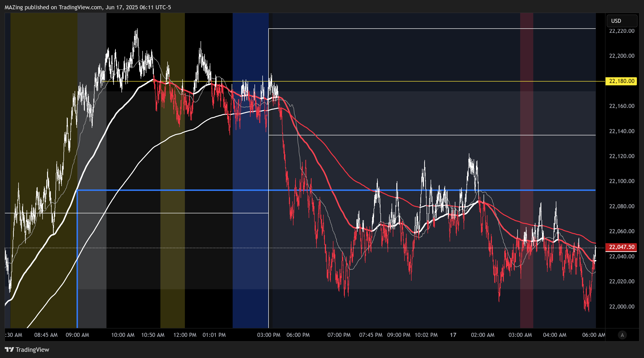Screen dimensions: 644x358
Task: Click the 22,020.00 price axis label
Action: click(x=621, y=281)
